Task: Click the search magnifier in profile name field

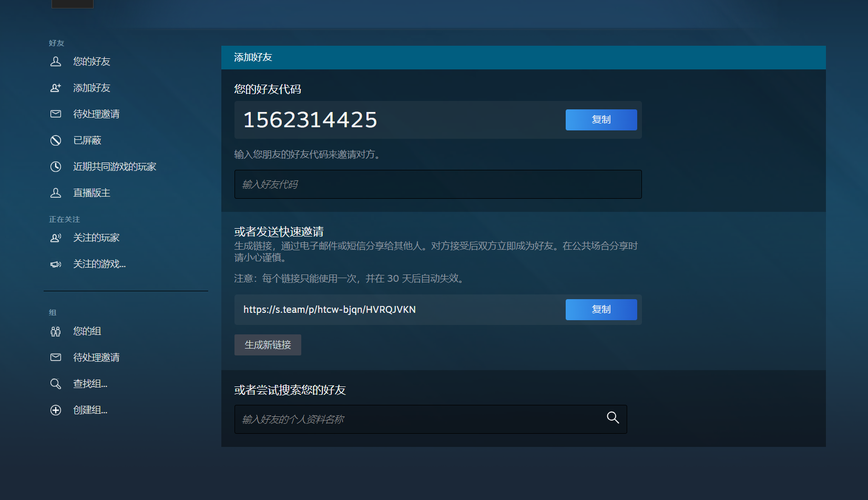Action: 613,418
